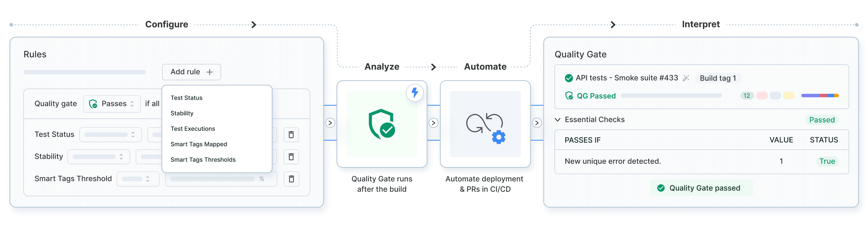
Task: Click the green check icon beside API tests
Action: tap(569, 78)
